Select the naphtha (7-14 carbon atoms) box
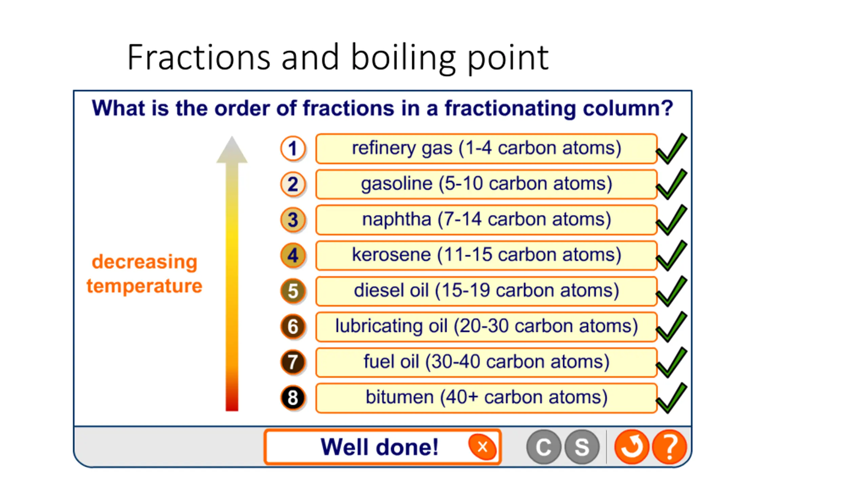The image size is (868, 488). coord(486,220)
